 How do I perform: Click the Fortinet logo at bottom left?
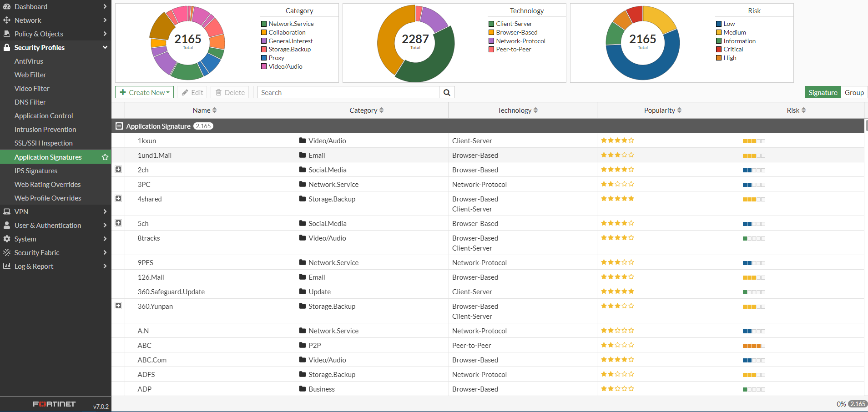click(x=54, y=404)
